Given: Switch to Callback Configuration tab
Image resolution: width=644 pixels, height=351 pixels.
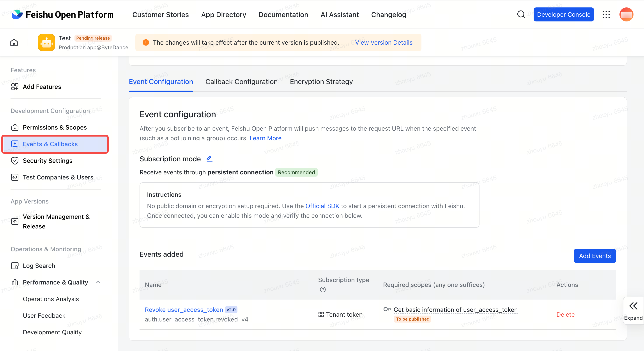Looking at the screenshot, I should (241, 82).
